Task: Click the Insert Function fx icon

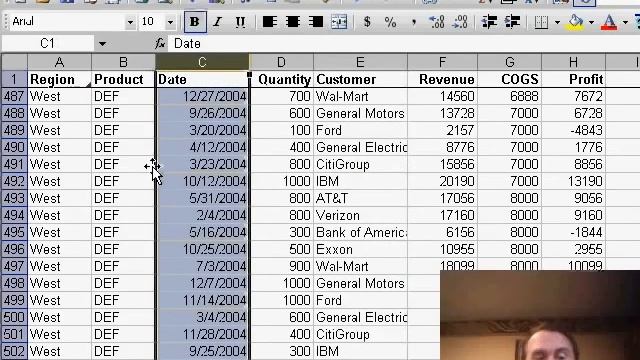Action: pos(160,43)
